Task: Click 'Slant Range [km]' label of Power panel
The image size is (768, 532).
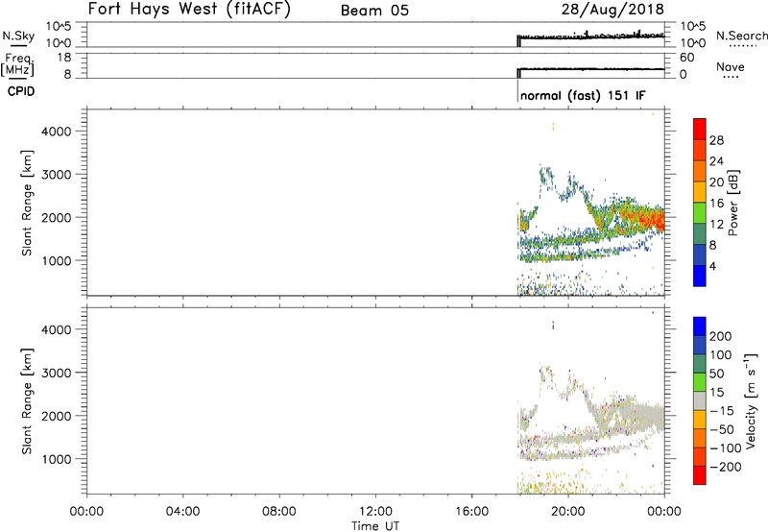Action: pos(27,203)
